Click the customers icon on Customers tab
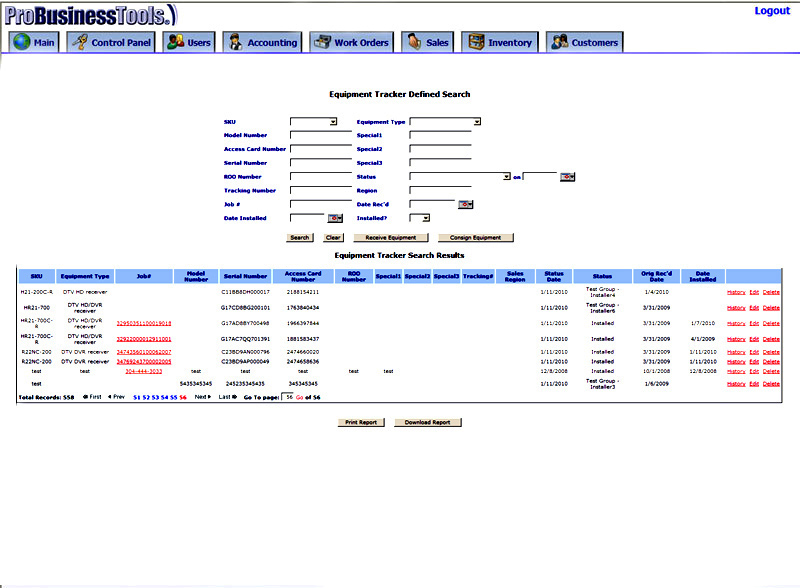Screen dimensions: 800x588 560,42
